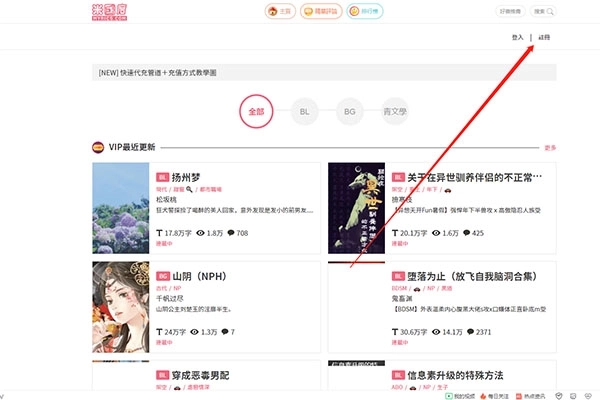Click the 搜索 search box
Viewport: 600px width, 400px height.
pos(539,12)
